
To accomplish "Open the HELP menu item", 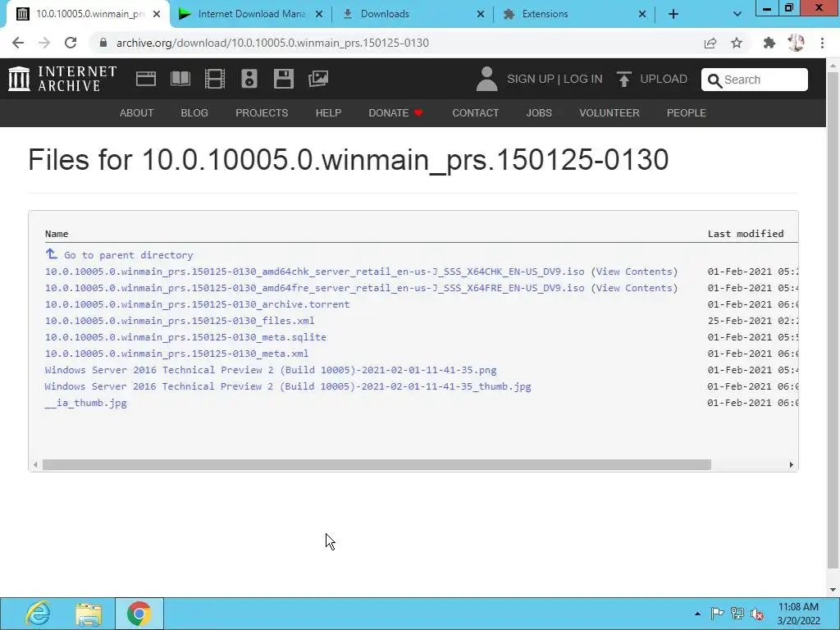I will [328, 113].
